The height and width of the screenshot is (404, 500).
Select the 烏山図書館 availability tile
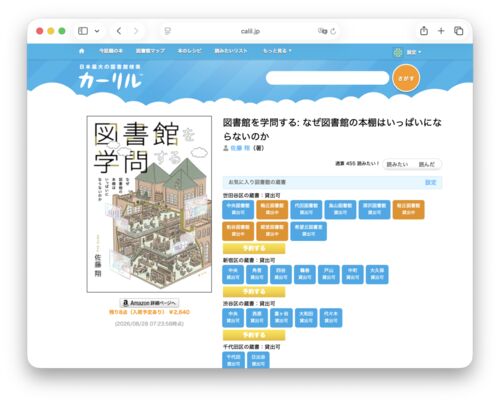(340, 209)
